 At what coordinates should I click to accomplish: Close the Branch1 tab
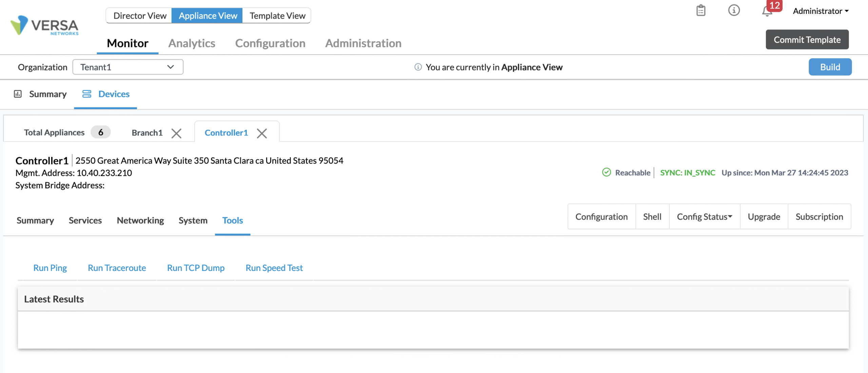coord(176,133)
